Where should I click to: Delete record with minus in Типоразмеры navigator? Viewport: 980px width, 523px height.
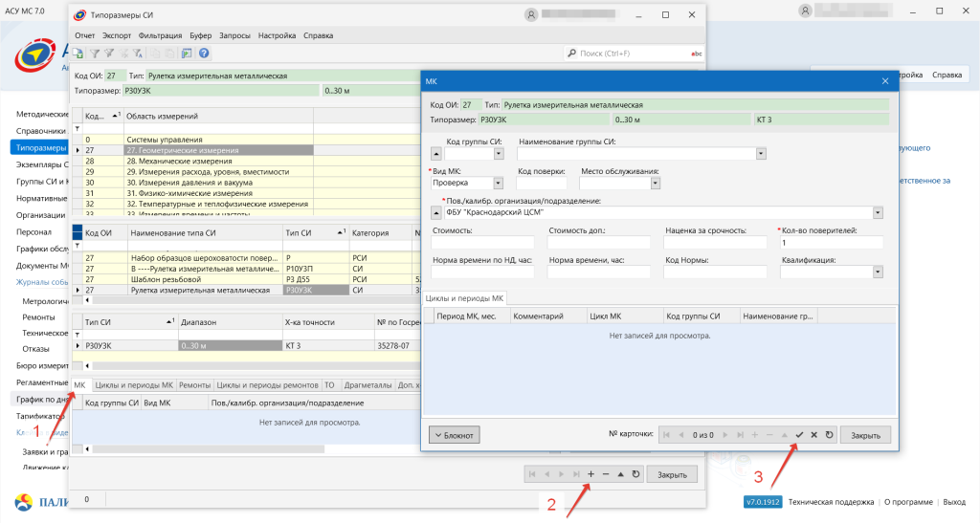[x=606, y=474]
